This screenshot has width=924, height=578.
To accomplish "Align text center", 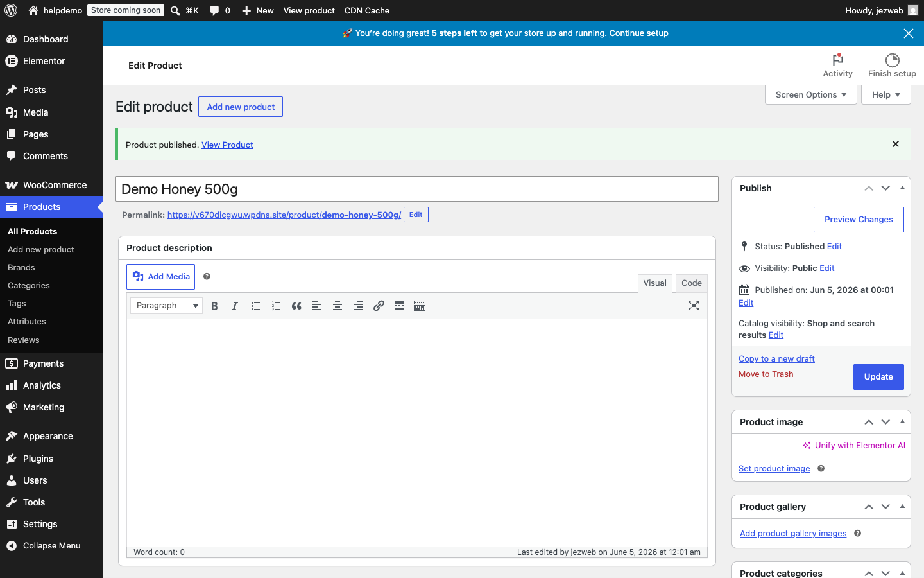I will tap(338, 306).
